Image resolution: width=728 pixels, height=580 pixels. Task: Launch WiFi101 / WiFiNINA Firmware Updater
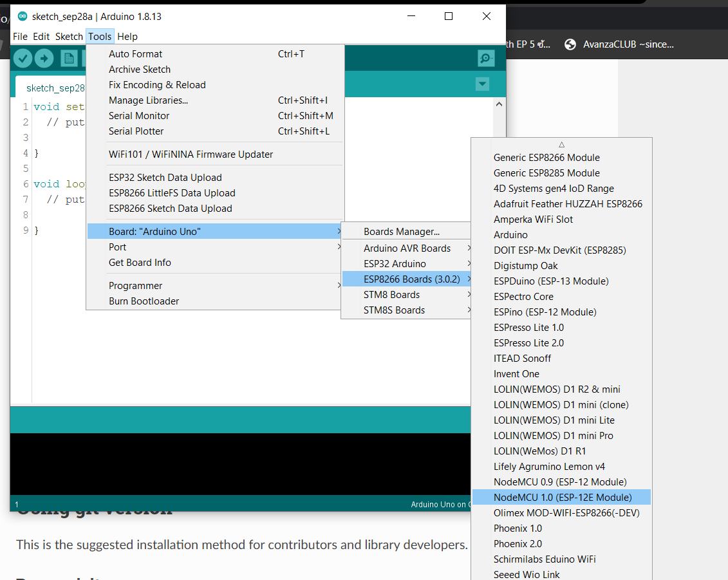tap(216, 154)
